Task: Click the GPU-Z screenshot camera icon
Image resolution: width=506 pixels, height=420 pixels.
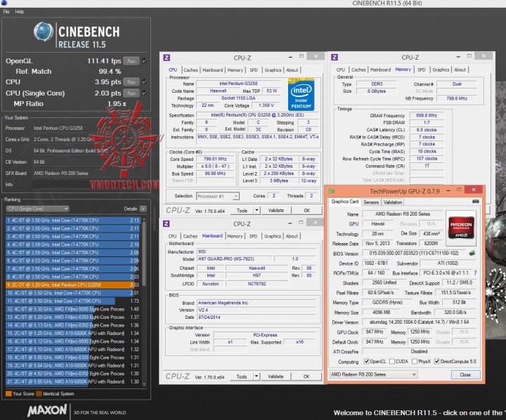Action: click(x=476, y=202)
